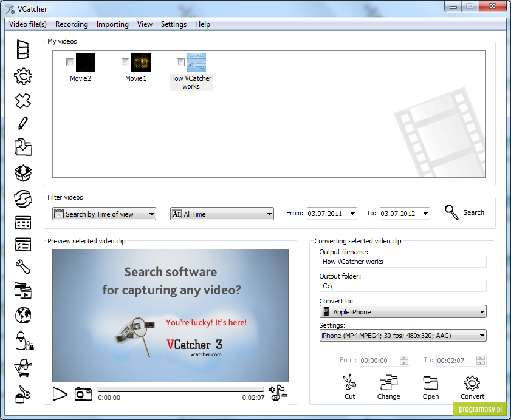Tick the checkbox next to Movie1
The height and width of the screenshot is (420, 511).
click(125, 62)
